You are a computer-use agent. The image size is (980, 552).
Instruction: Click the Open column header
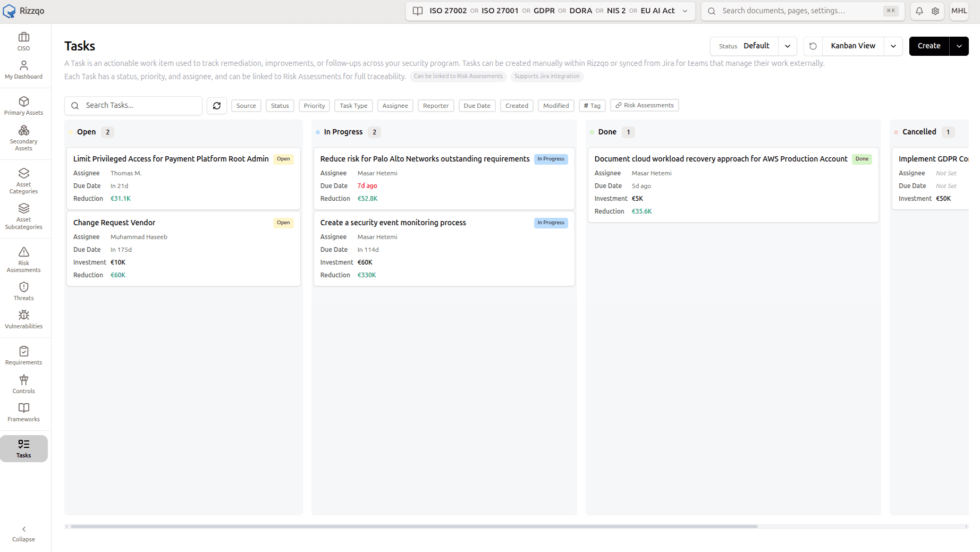86,132
